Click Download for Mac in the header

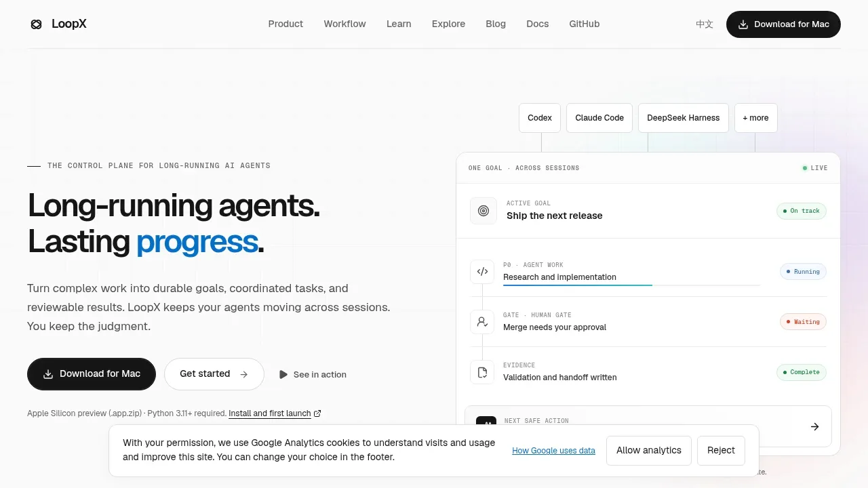point(783,24)
